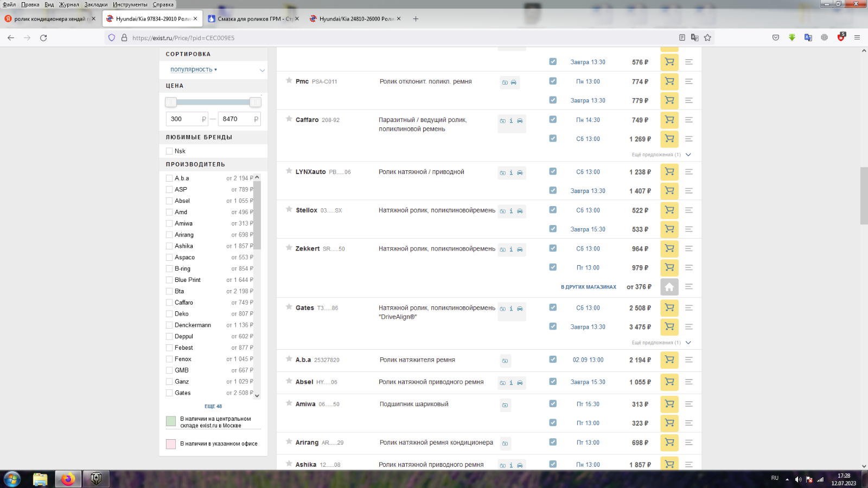Tick the Gates manufacturer checkbox
The width and height of the screenshot is (868, 488).
[x=169, y=393]
